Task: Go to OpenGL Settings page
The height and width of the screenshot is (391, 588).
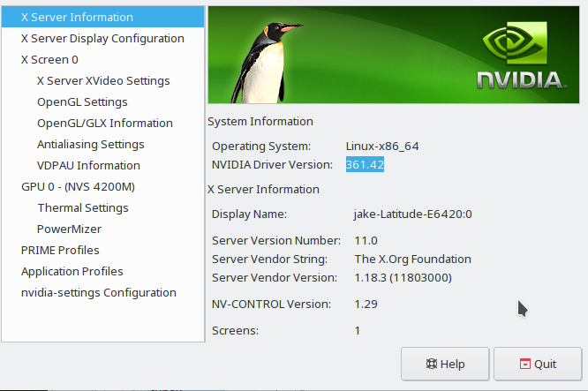Action: [x=82, y=102]
